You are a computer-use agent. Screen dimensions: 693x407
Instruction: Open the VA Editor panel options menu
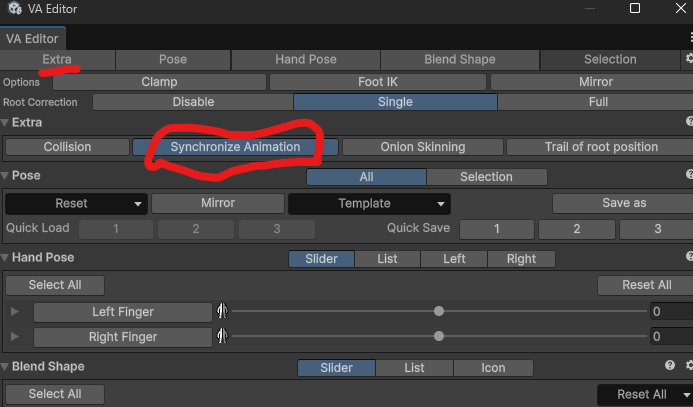690,38
